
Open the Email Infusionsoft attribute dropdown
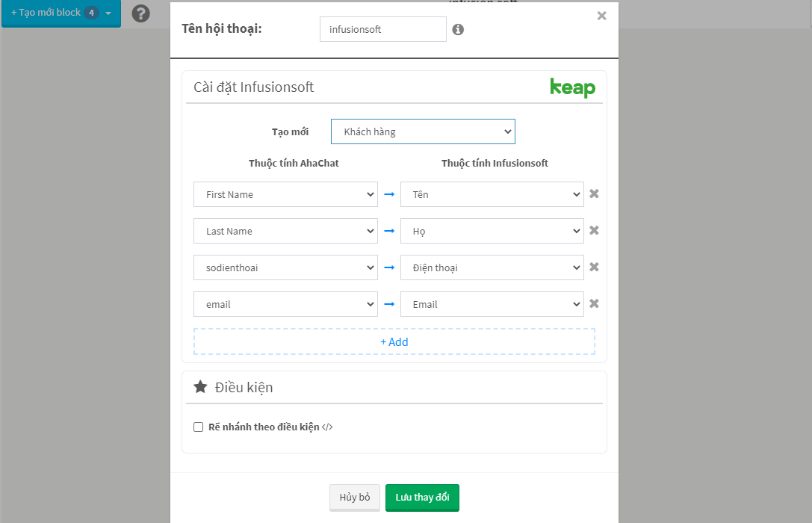492,305
